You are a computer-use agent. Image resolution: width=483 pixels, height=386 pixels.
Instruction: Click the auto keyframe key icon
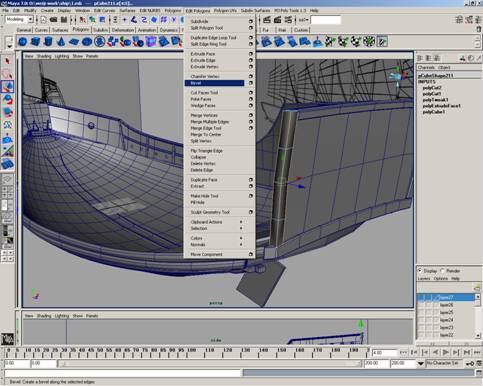(x=470, y=363)
